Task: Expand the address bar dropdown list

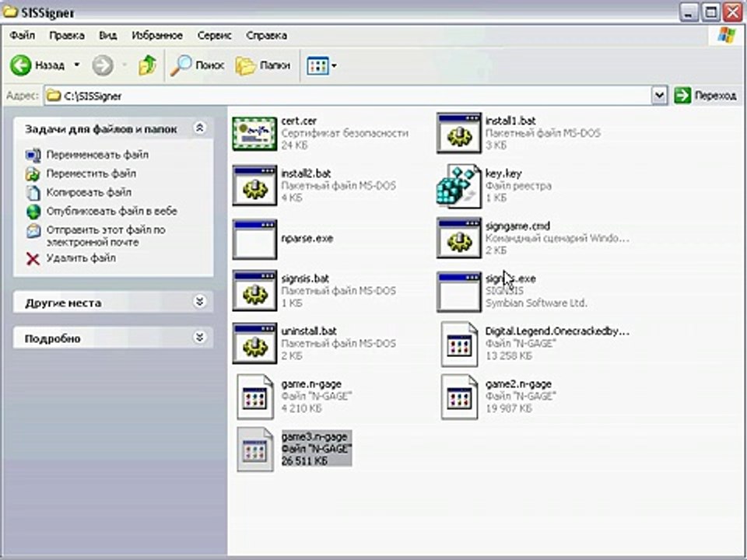Action: click(x=659, y=96)
